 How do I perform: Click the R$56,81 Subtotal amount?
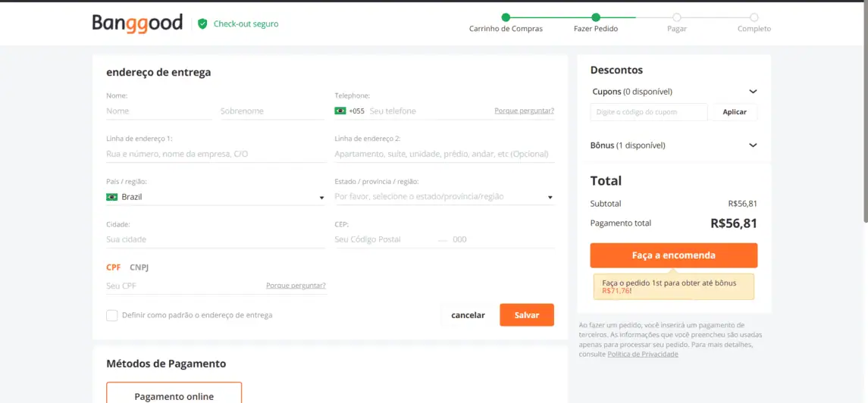[x=743, y=204]
